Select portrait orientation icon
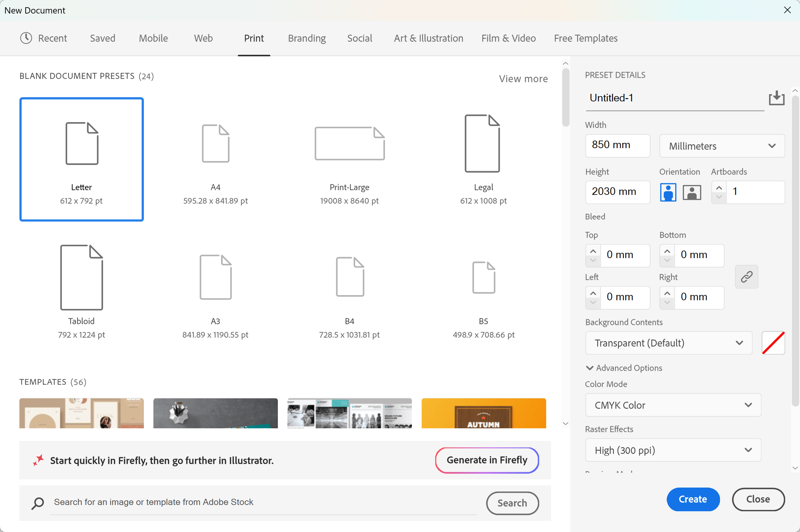 tap(668, 192)
